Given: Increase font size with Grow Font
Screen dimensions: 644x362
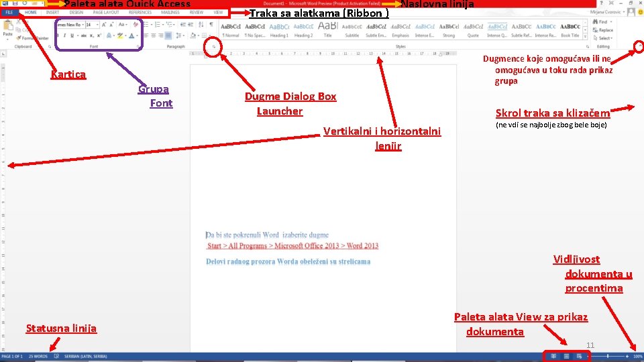Looking at the screenshot, I should pos(104,25).
